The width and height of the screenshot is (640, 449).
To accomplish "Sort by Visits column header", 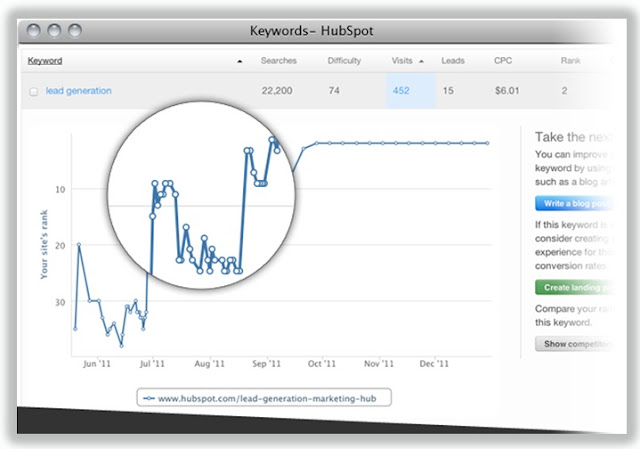I will [x=402, y=61].
